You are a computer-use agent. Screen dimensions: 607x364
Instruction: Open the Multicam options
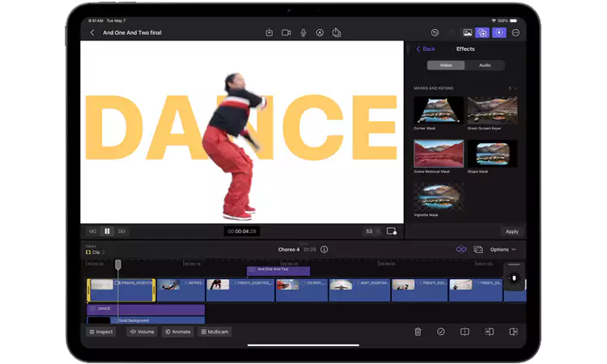pyautogui.click(x=214, y=332)
